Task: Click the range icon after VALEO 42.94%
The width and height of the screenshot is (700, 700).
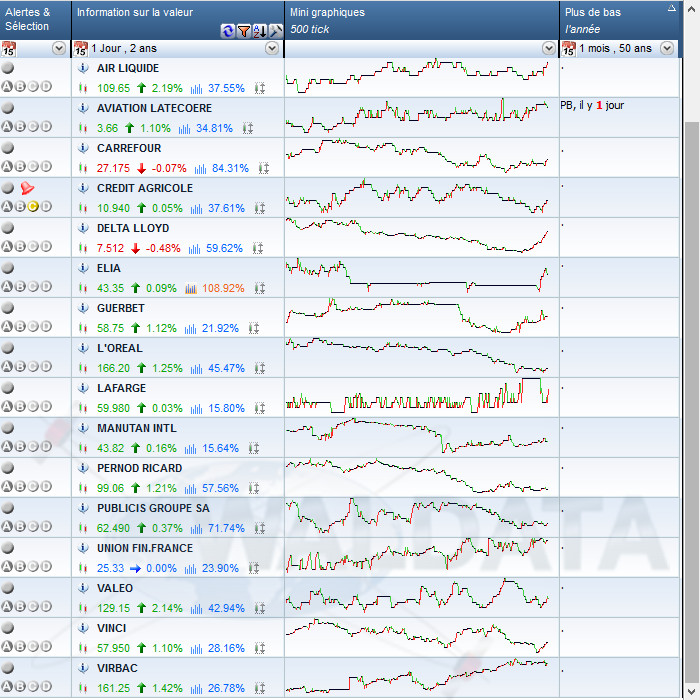Action: (260, 608)
